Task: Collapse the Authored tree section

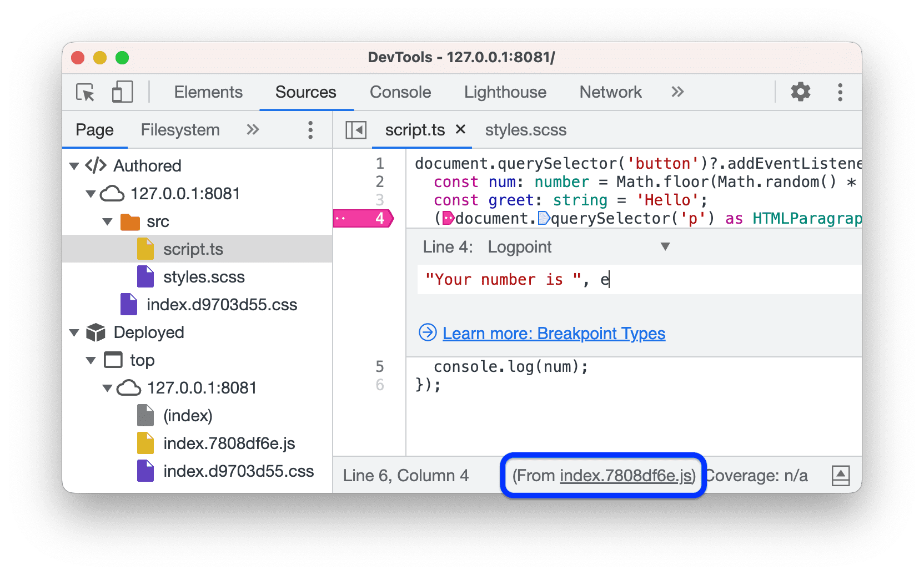Action: pos(74,165)
